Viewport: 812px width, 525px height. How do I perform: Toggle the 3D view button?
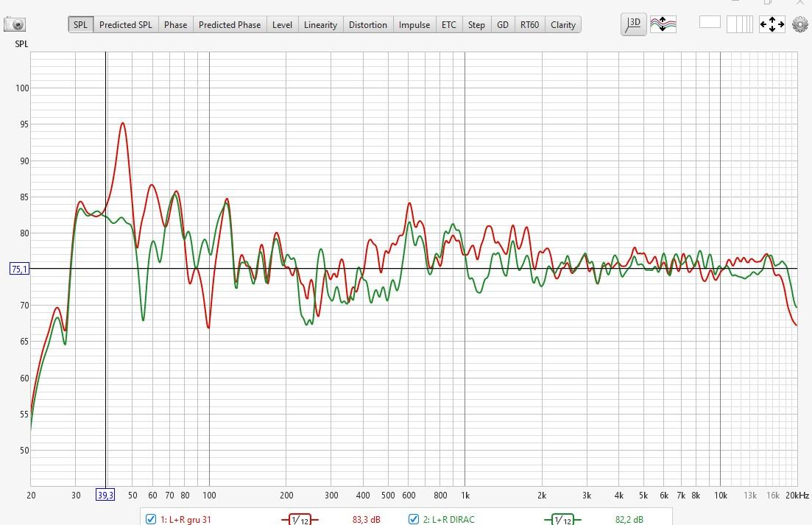(x=633, y=24)
